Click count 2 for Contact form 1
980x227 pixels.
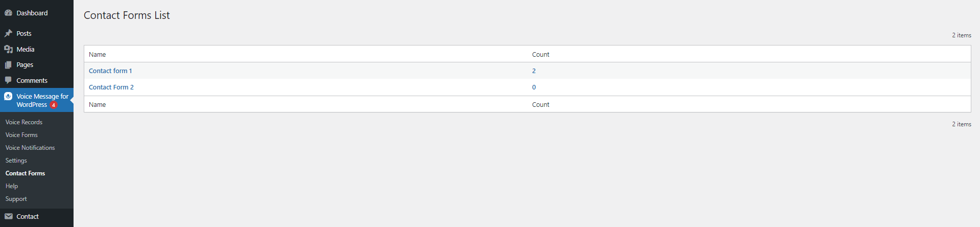tap(534, 71)
